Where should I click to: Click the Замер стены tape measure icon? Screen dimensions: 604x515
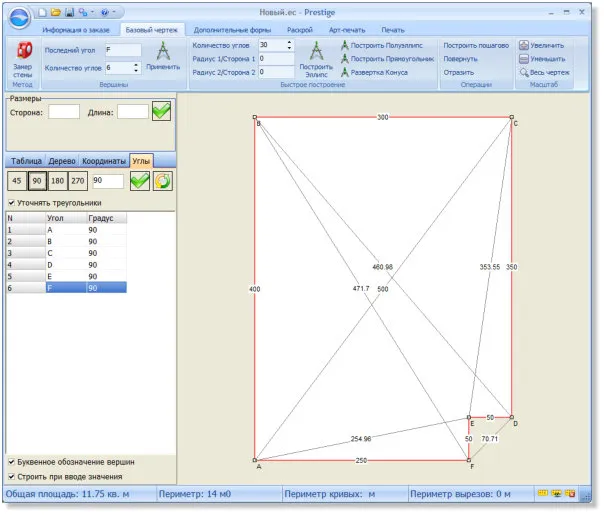click(23, 50)
